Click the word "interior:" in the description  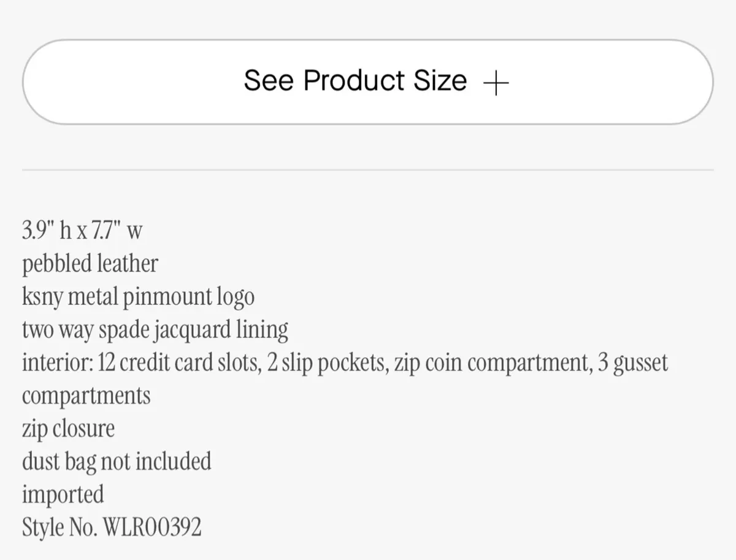56,362
